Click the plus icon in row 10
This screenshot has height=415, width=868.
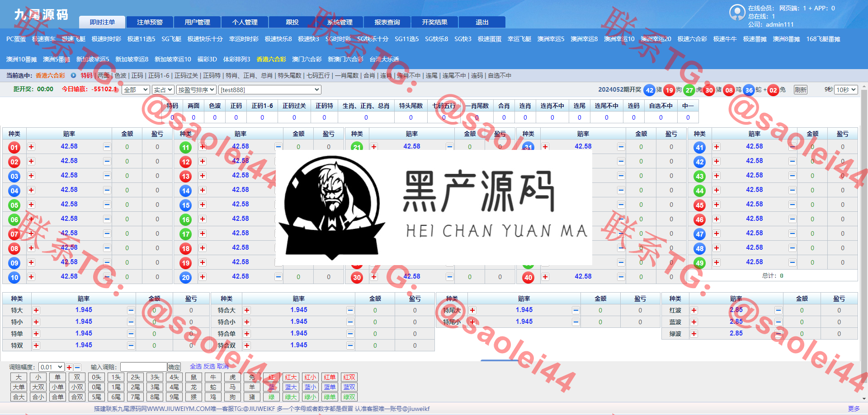pos(31,277)
